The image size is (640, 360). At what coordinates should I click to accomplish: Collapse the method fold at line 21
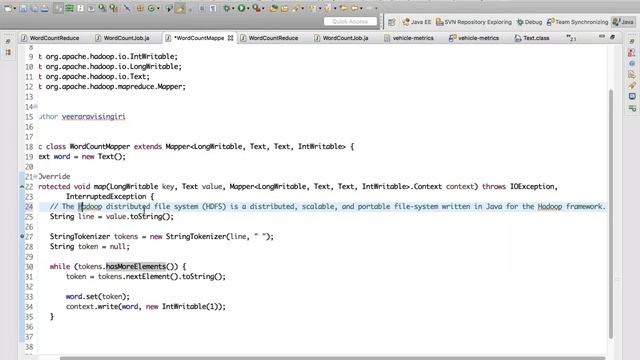coord(36,176)
